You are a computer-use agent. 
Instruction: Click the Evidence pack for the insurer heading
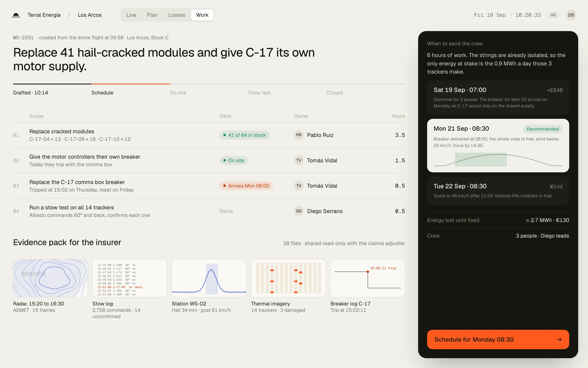pos(67,242)
